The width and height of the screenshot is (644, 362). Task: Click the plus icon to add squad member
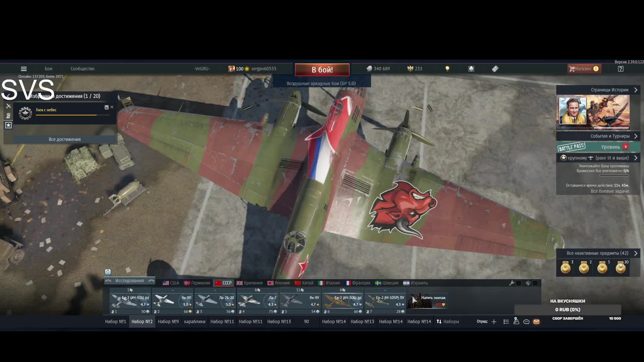[494, 322]
